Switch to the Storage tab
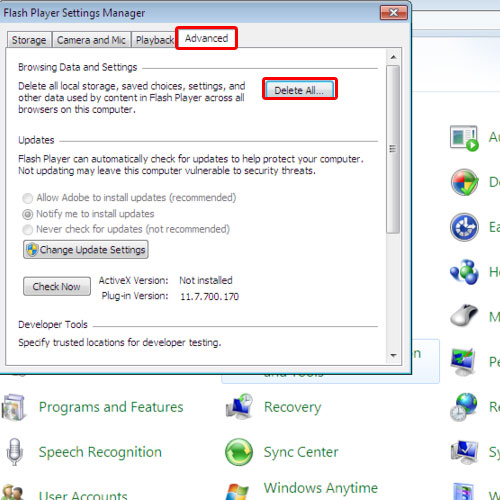500x500 pixels. pos(29,40)
